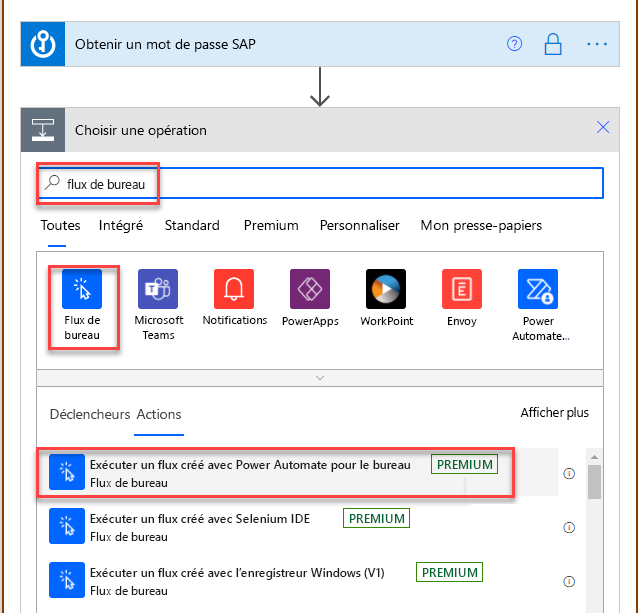Choose Exécuter un flux créé avec l'enregistreur Windows (V1)
The width and height of the screenshot is (638, 613).
pos(298,581)
